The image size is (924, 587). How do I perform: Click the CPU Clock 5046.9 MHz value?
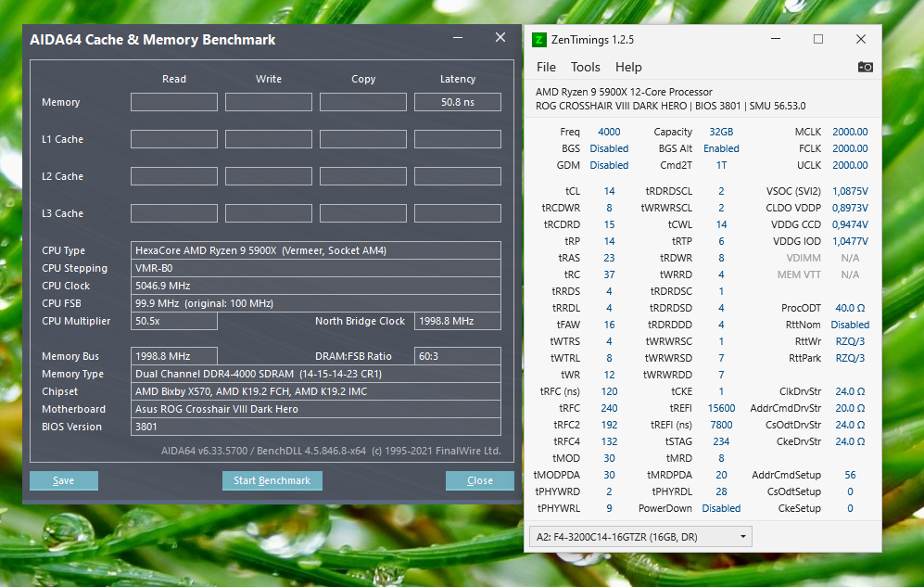click(x=316, y=286)
